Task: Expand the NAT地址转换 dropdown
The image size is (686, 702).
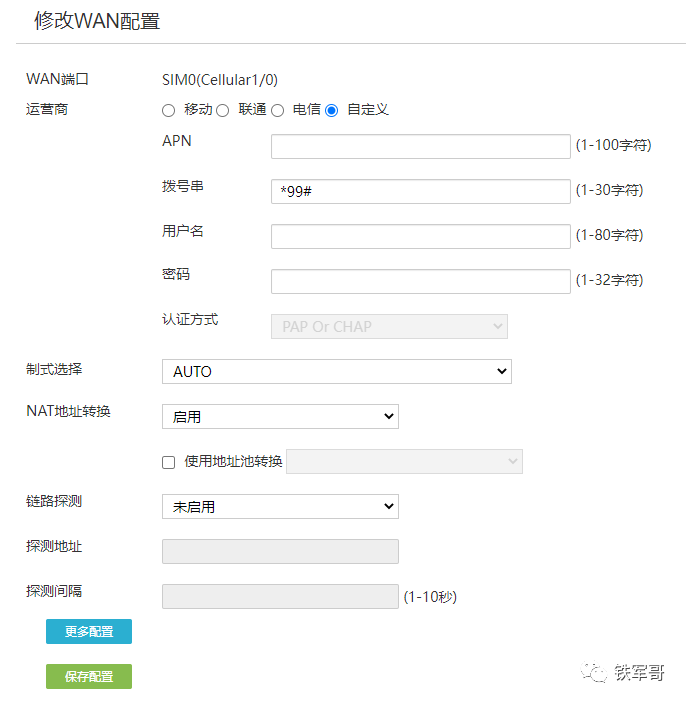Action: 280,416
